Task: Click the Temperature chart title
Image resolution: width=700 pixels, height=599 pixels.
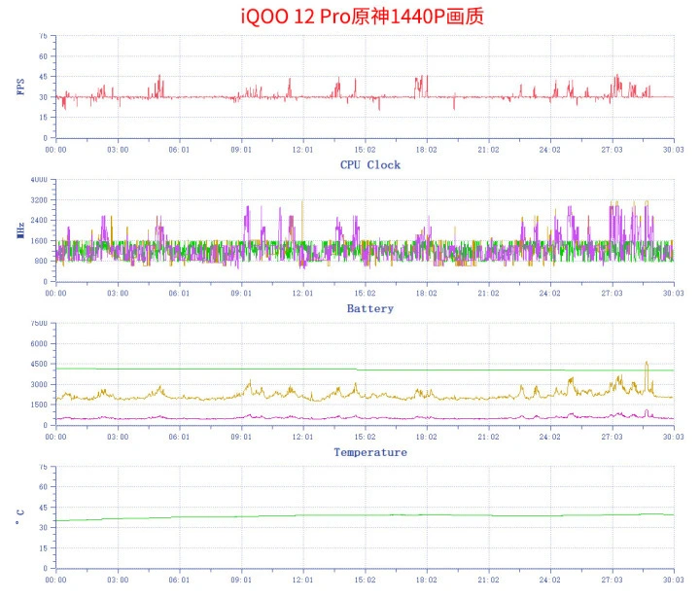Action: pyautogui.click(x=370, y=452)
